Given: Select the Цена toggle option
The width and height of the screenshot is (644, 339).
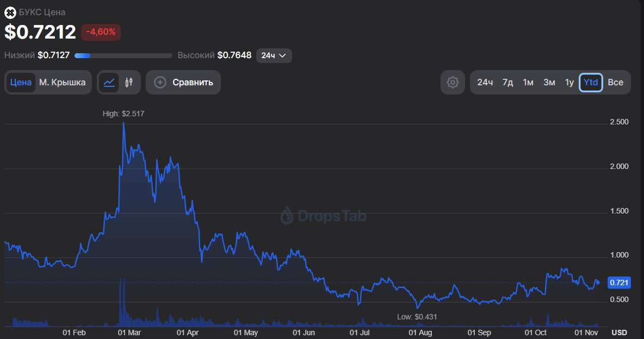Looking at the screenshot, I should (x=21, y=83).
